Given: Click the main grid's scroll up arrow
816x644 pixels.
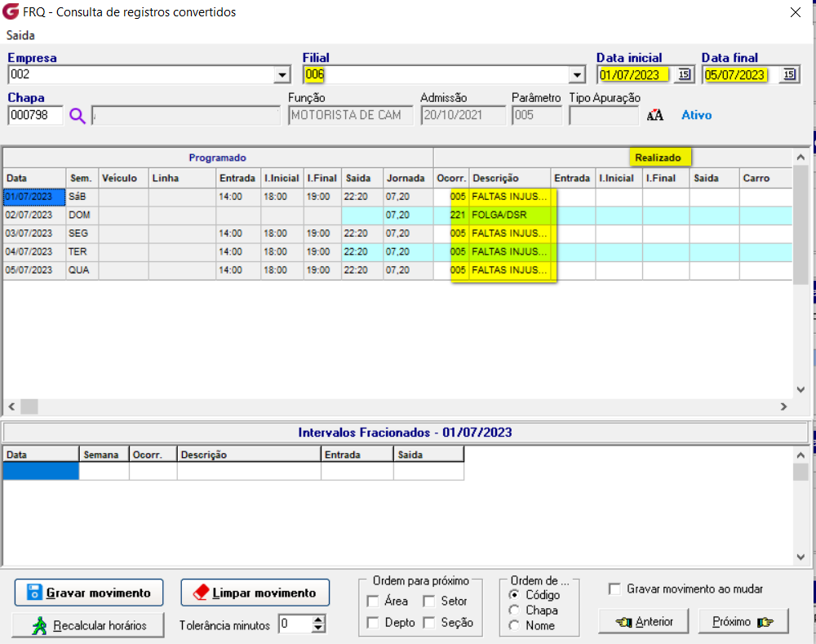Looking at the screenshot, I should (x=800, y=157).
